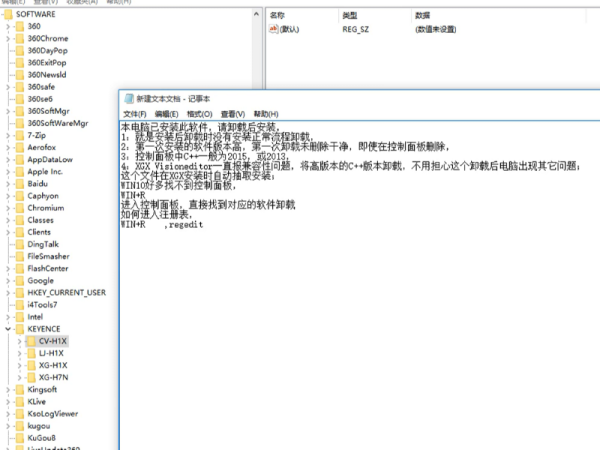
Task: Click the (默认) registry value icon
Action: (x=274, y=30)
